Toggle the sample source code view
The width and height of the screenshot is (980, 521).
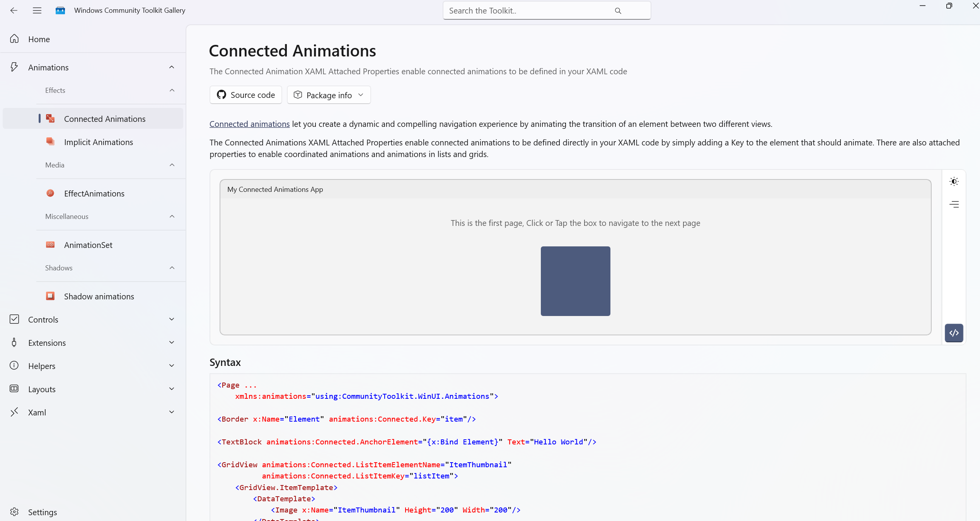coord(954,333)
